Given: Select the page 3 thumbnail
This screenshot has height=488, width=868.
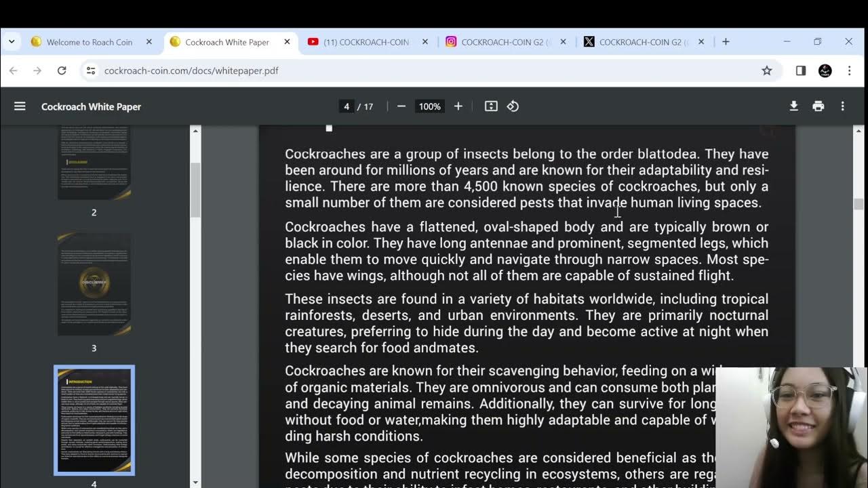Looking at the screenshot, I should click(x=94, y=284).
